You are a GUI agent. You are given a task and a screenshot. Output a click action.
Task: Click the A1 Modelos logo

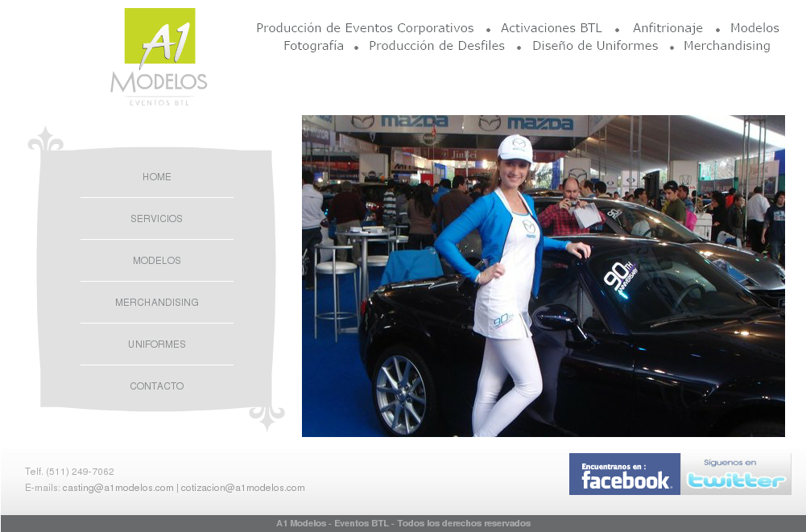tap(159, 54)
